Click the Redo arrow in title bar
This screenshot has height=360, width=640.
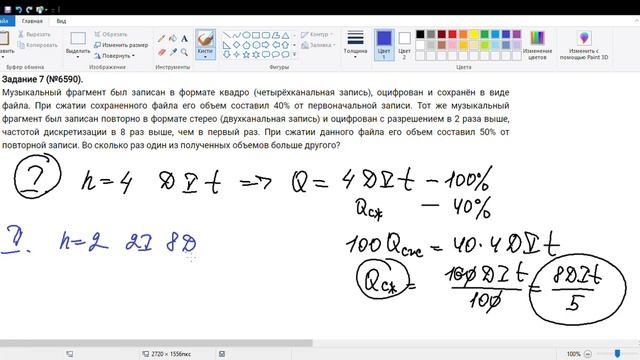point(29,9)
